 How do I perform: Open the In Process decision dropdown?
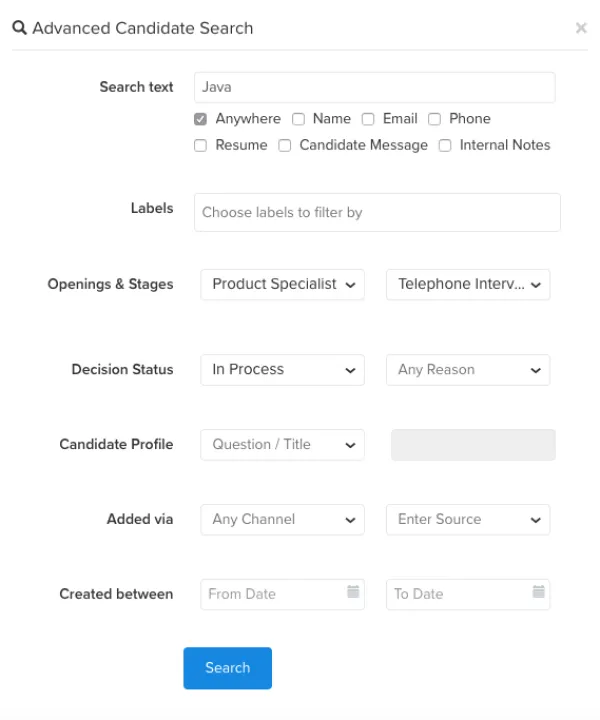[x=282, y=369]
